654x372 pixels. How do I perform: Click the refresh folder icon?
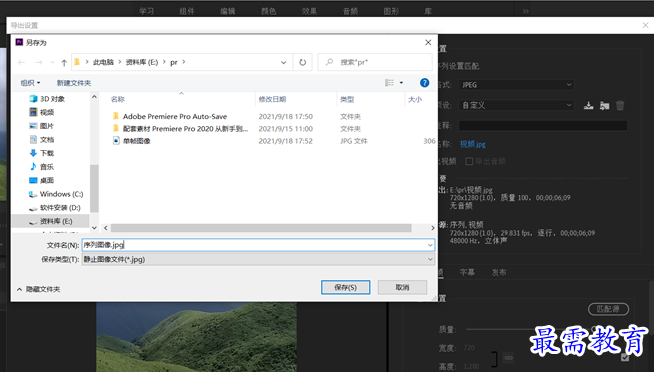click(x=302, y=63)
